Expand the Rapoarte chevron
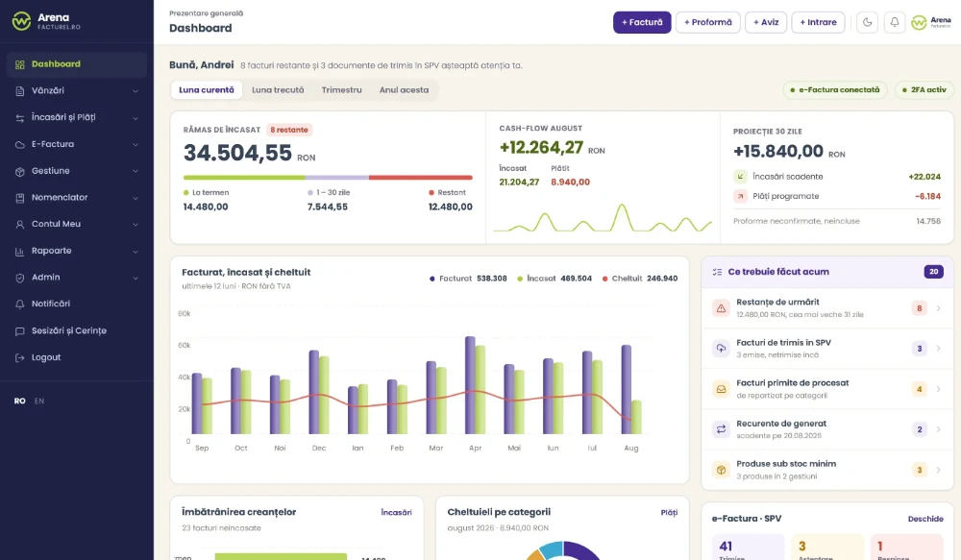Viewport: 961px width, 560px height. pyautogui.click(x=136, y=252)
